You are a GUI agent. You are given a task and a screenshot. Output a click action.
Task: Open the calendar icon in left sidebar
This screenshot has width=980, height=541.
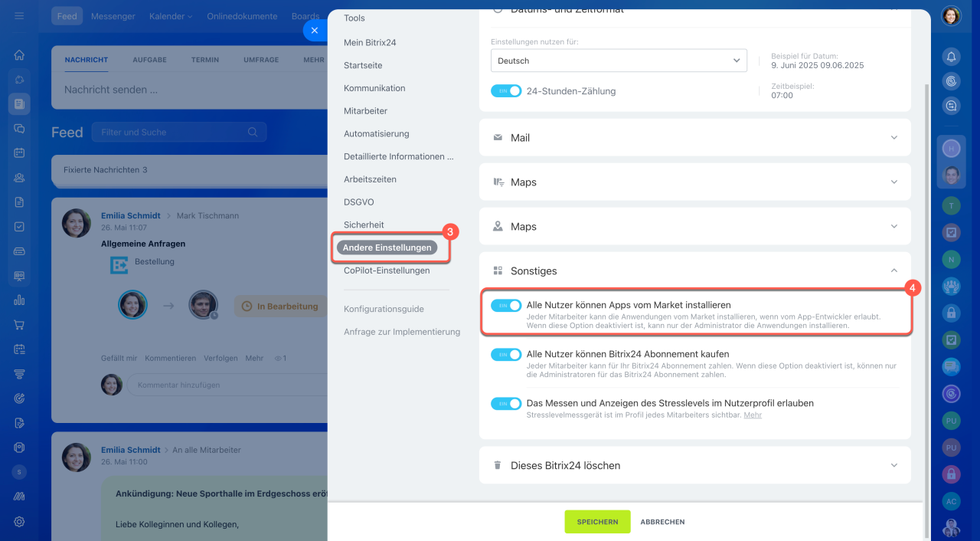[19, 152]
